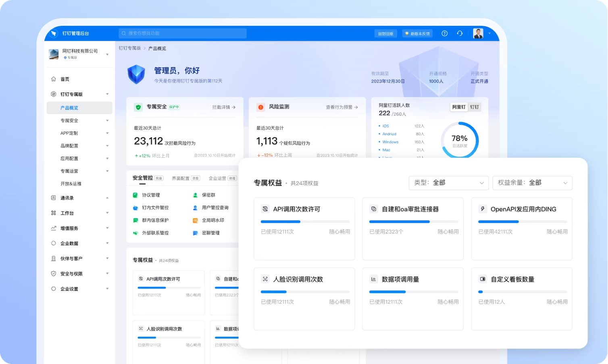Screen dimensions: 608x364
Task: Expand the 专属安全 sidebar submenu
Action: click(x=107, y=120)
